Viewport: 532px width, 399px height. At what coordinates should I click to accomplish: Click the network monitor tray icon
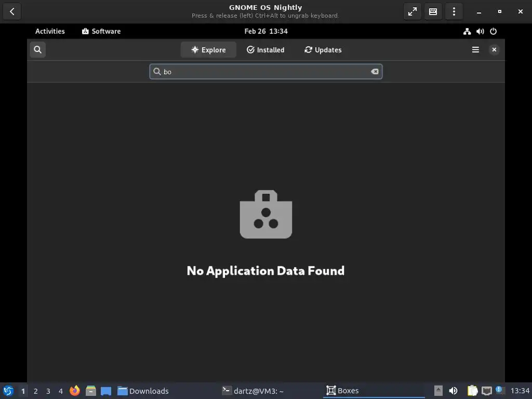coord(486,391)
